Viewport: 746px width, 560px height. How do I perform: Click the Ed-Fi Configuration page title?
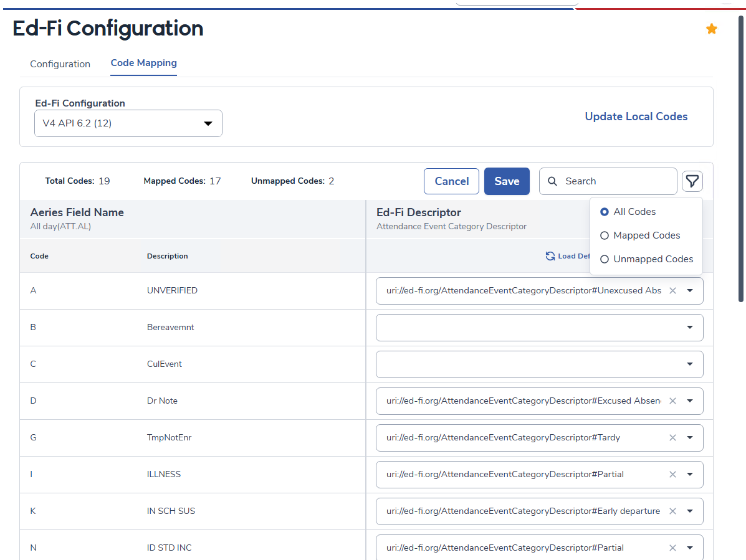click(x=108, y=29)
